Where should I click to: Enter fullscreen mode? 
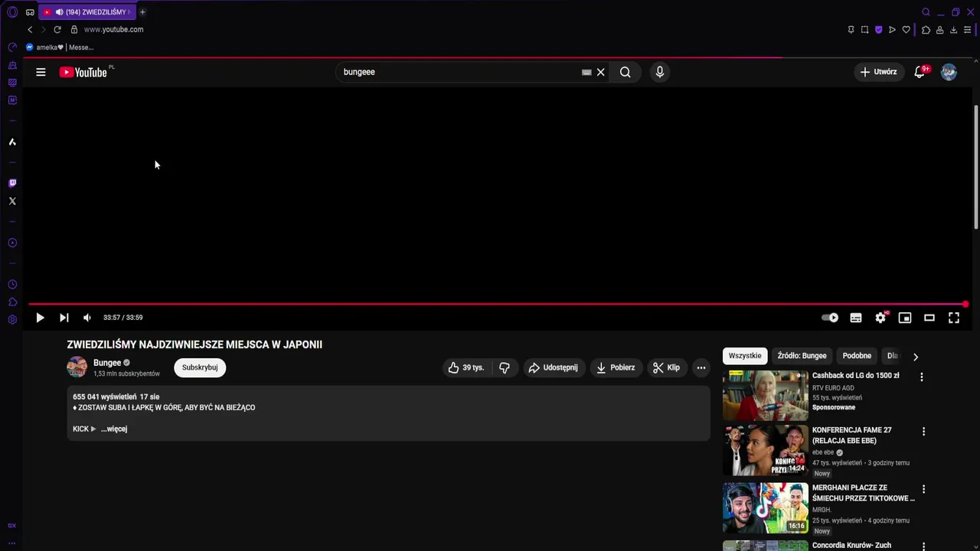[954, 318]
